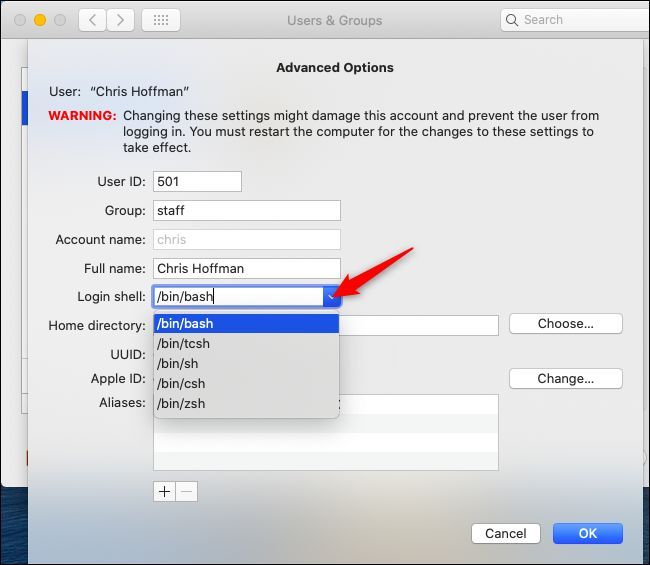Screen dimensions: 650x565
Task: Select /bin/tcsh from the shell list
Action: click(246, 343)
